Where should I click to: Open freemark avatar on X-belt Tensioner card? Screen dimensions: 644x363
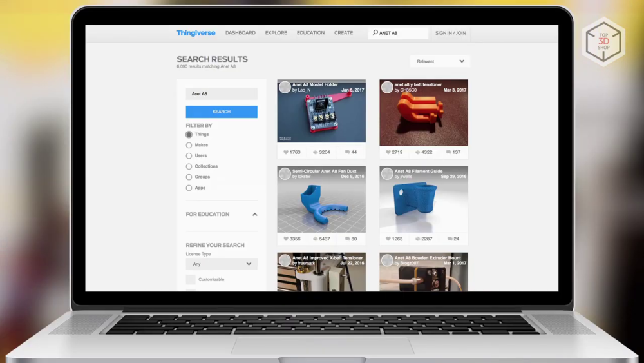pyautogui.click(x=285, y=260)
